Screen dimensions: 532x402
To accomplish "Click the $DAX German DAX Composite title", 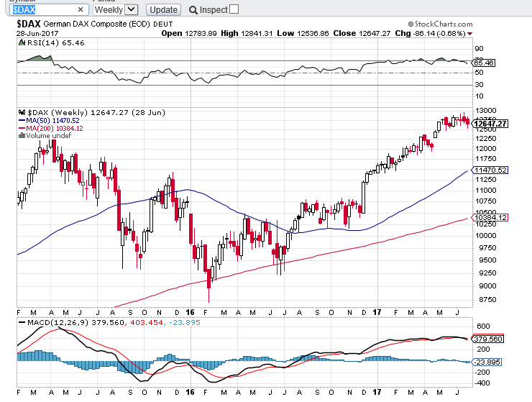I will click(95, 24).
